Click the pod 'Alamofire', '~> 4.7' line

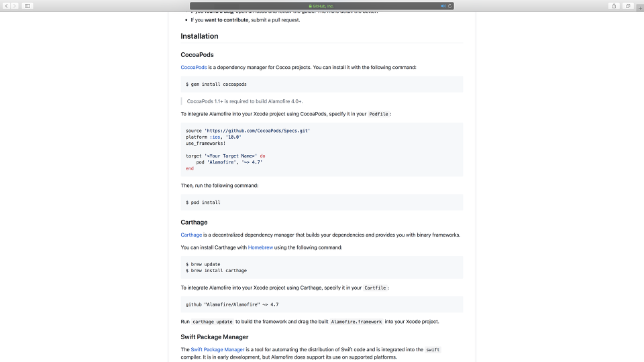pyautogui.click(x=229, y=162)
